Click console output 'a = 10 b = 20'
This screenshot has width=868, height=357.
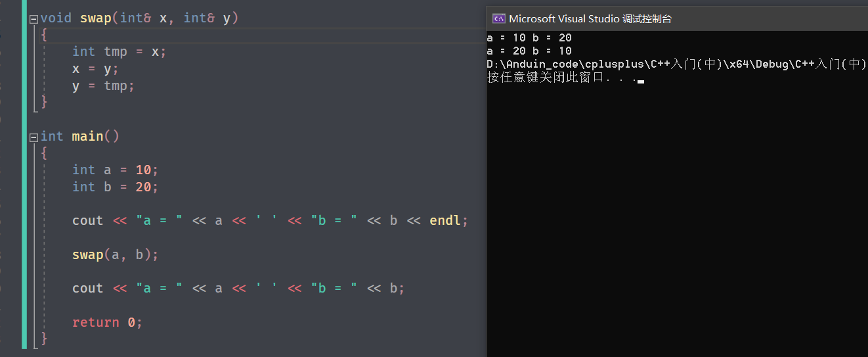pyautogui.click(x=529, y=37)
